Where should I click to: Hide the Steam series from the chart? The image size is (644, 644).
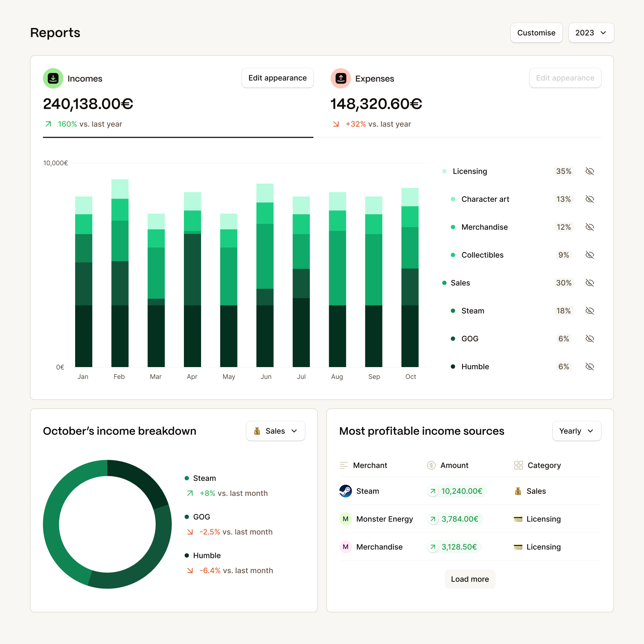(590, 311)
